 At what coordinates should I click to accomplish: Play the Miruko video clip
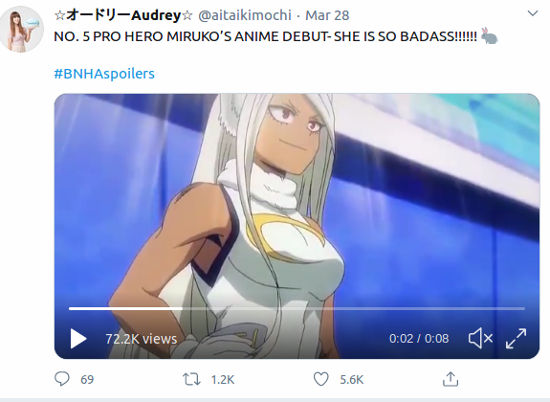(x=79, y=339)
